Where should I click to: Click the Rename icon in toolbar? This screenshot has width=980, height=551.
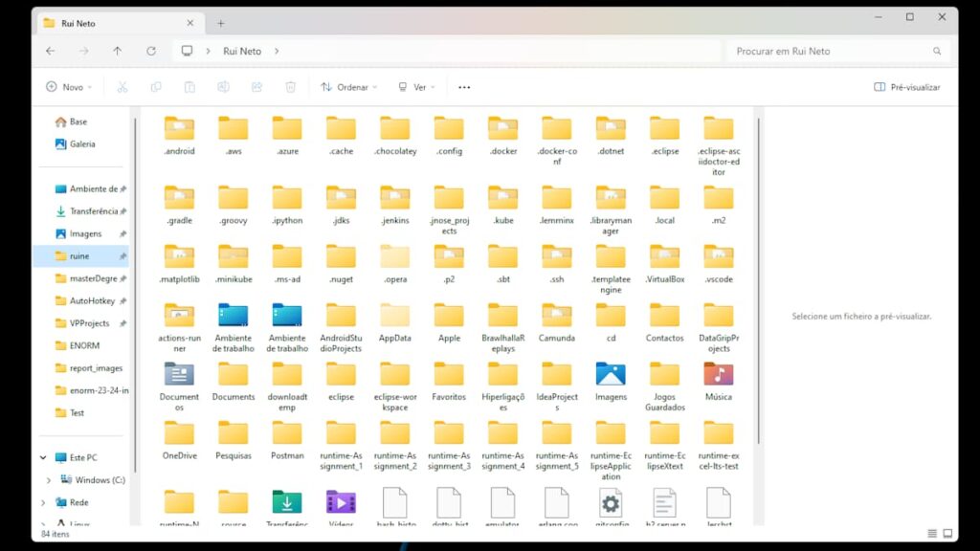pyautogui.click(x=223, y=87)
